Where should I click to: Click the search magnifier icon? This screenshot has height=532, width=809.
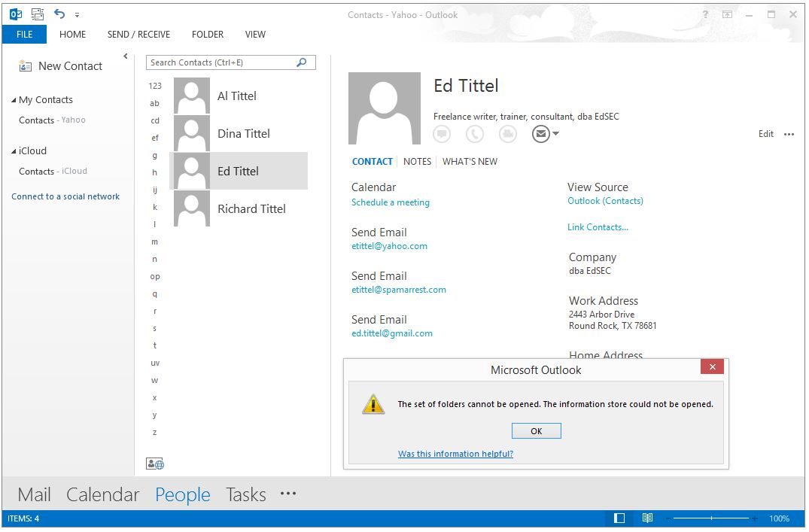click(302, 62)
